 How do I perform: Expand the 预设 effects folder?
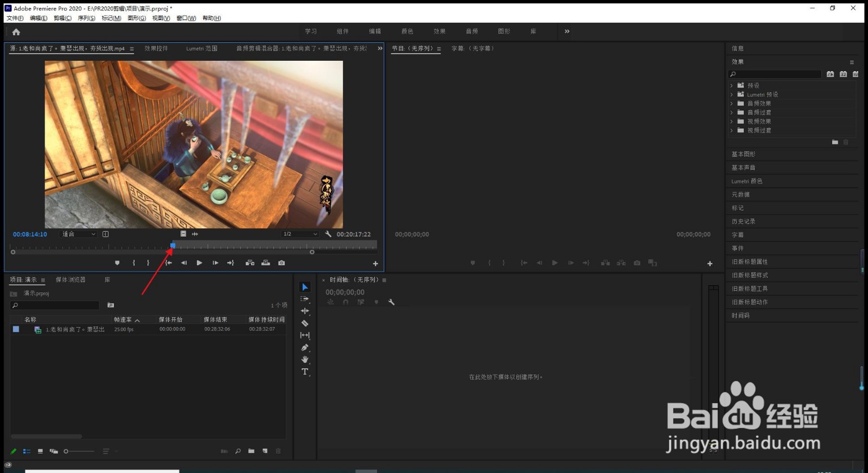pos(731,86)
